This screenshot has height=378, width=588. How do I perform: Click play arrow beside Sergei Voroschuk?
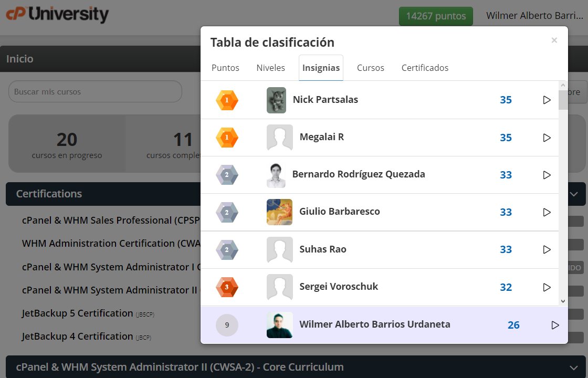(x=547, y=287)
